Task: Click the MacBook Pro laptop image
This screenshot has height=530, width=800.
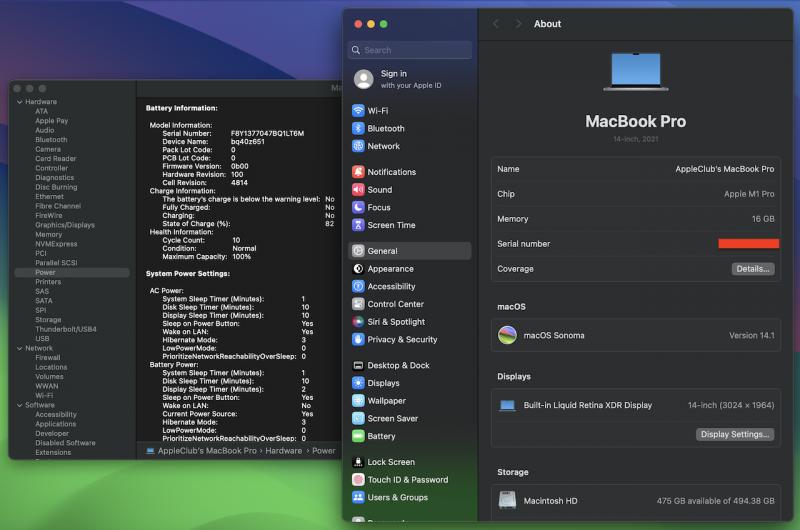Action: (x=635, y=71)
